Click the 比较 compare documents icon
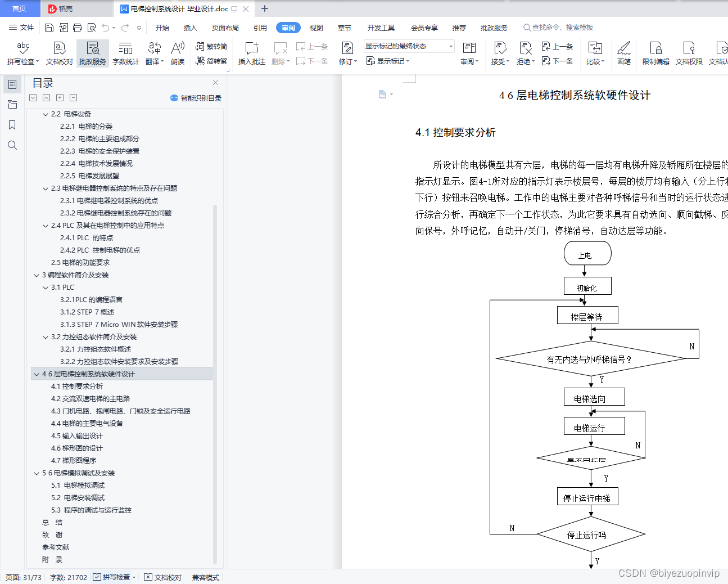 [595, 53]
